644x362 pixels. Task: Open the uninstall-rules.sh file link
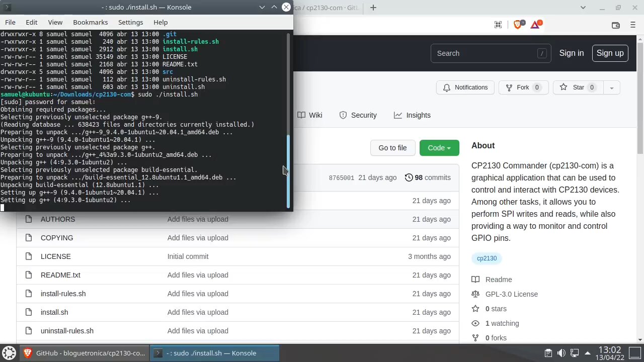[67, 331]
